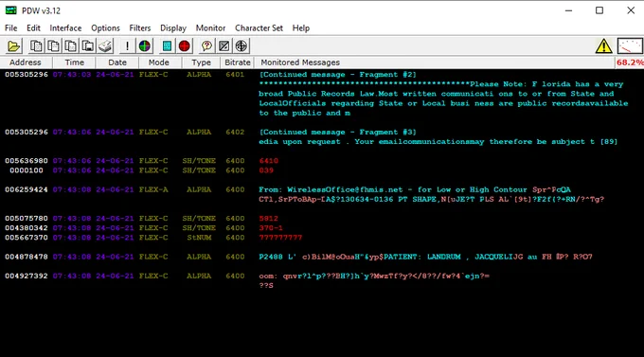Screen dimensions: 644x357
Task: Open the Help menu
Action: click(301, 28)
